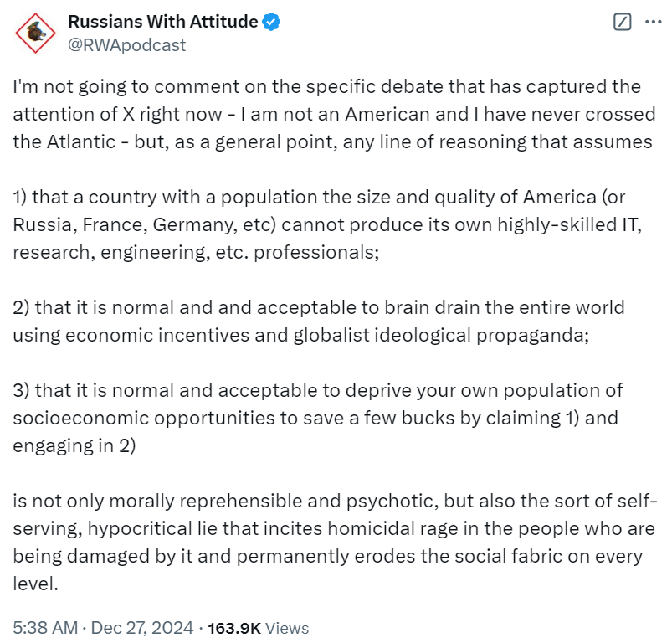672x643 pixels.
Task: Click the paragraph starting with "3) that it is normal"
Action: click(318, 418)
